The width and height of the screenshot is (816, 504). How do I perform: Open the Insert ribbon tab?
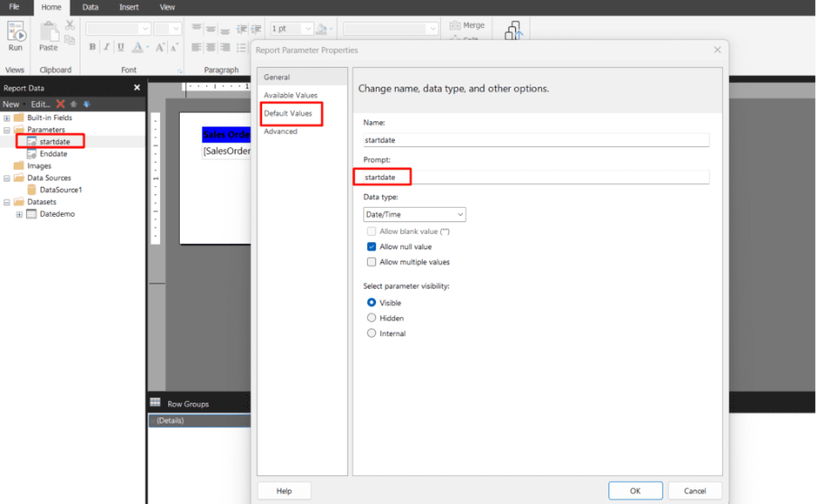(x=129, y=6)
